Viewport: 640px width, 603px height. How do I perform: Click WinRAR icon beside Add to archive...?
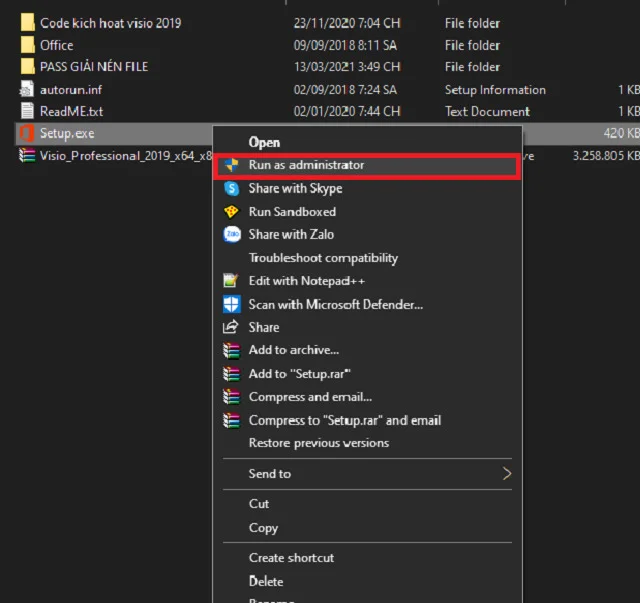coord(231,350)
